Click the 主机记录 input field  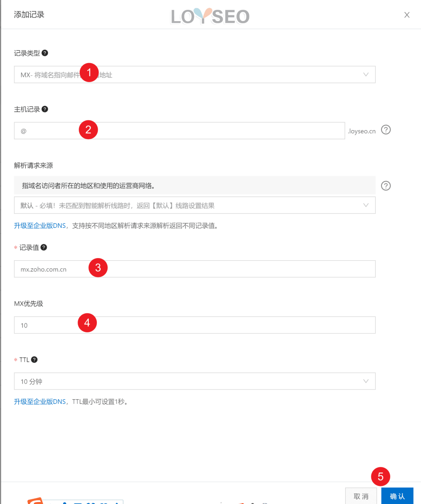179,131
